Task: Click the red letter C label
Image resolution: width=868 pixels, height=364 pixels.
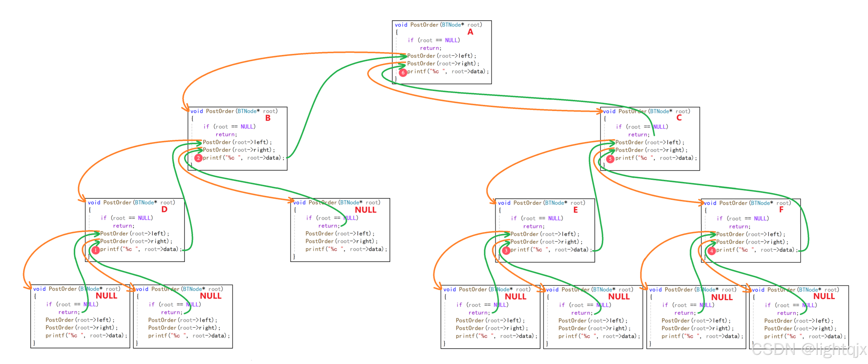Action: click(x=679, y=118)
